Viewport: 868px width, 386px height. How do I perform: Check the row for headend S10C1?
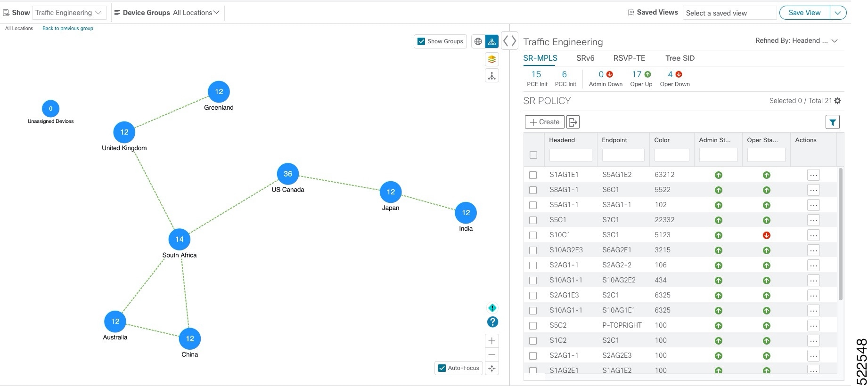pyautogui.click(x=533, y=235)
